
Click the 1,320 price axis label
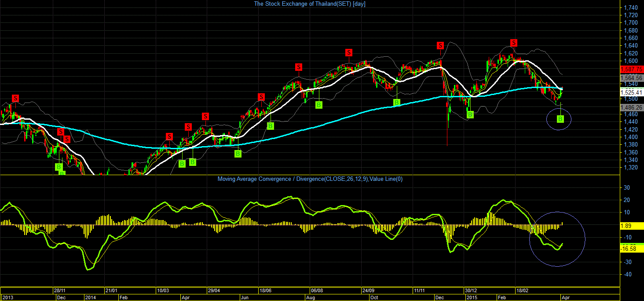[x=631, y=168]
